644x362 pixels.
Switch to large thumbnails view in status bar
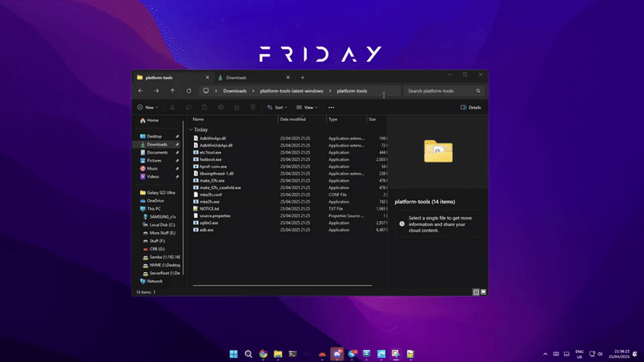pyautogui.click(x=483, y=292)
